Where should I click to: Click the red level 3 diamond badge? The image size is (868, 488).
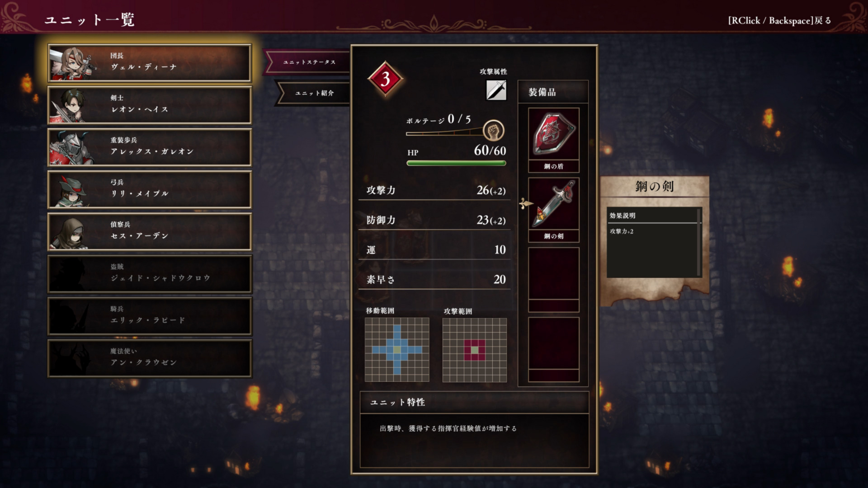point(385,79)
